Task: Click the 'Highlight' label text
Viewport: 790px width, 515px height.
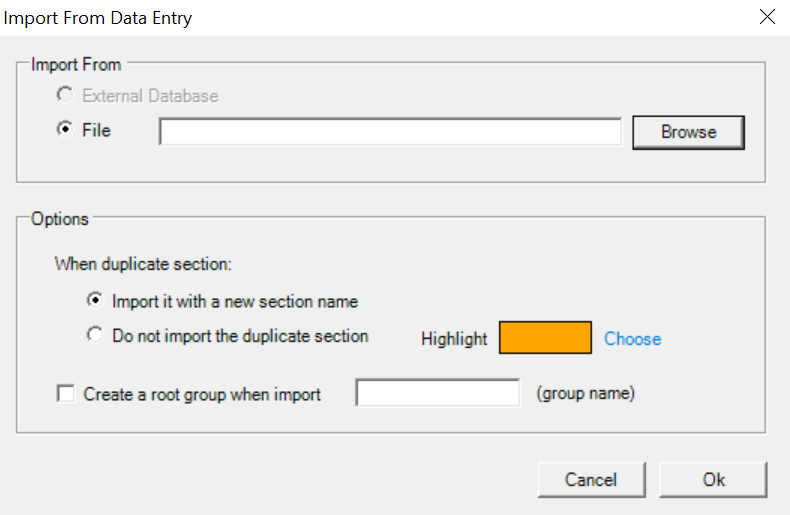Action: pyautogui.click(x=454, y=339)
